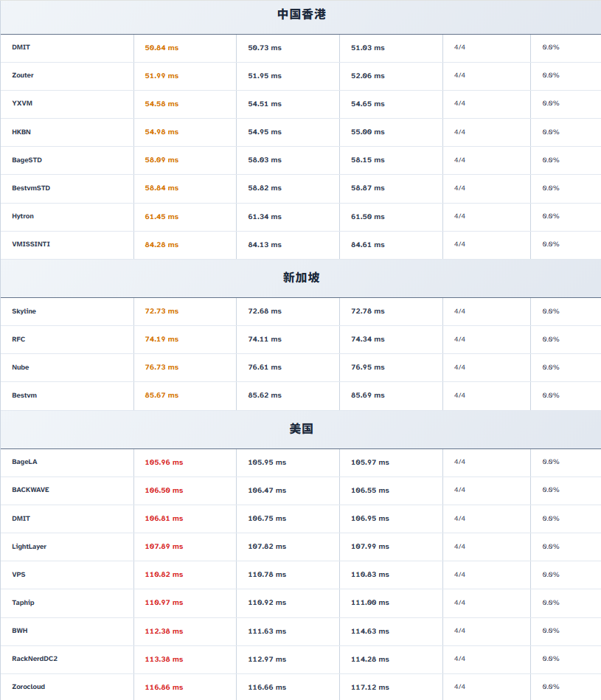Screen dimensions: 601x700
Task: Click the 中国香港 section header
Action: point(301,14)
